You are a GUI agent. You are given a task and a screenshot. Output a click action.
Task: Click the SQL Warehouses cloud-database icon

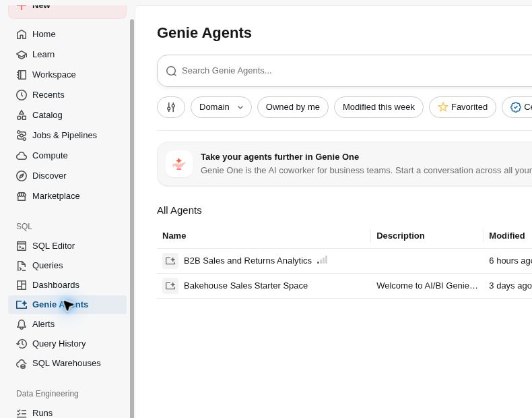22,363
